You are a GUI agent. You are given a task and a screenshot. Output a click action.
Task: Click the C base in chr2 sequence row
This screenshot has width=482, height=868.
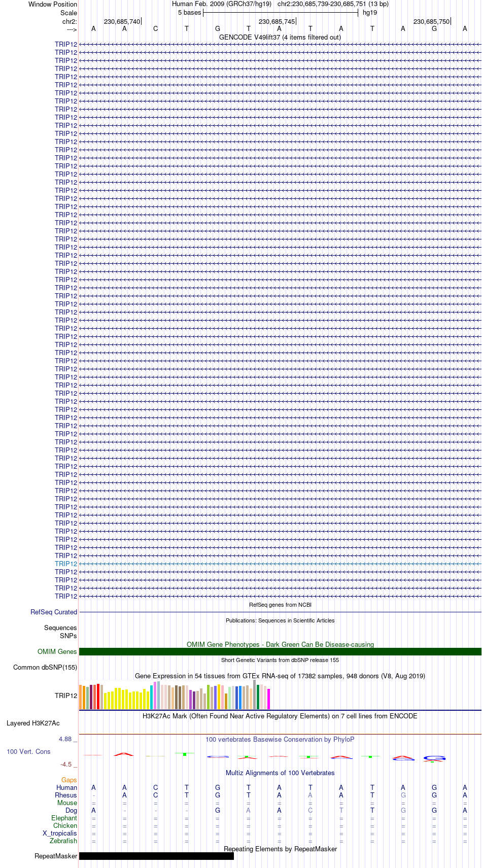[155, 28]
